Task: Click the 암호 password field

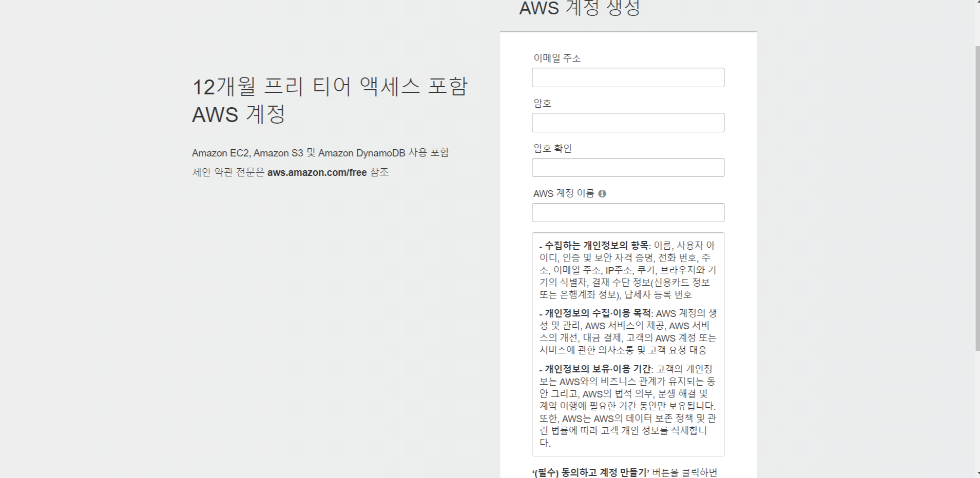Action: click(628, 123)
